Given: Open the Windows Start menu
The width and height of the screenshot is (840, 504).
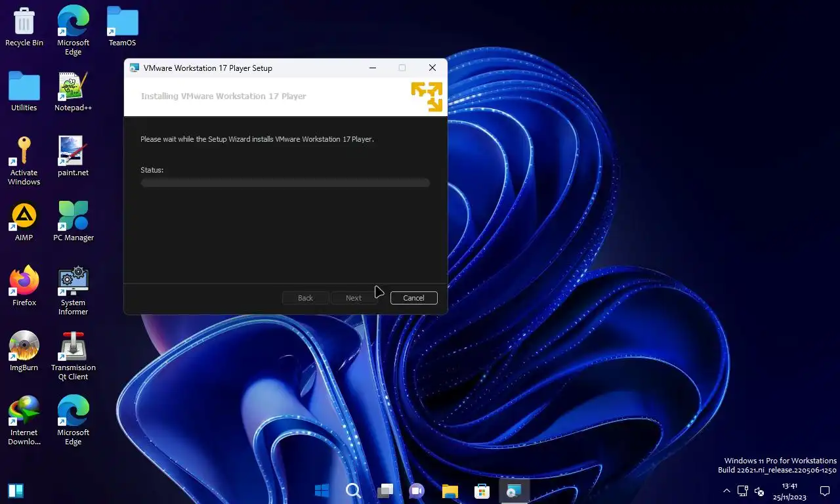Looking at the screenshot, I should (x=322, y=490).
